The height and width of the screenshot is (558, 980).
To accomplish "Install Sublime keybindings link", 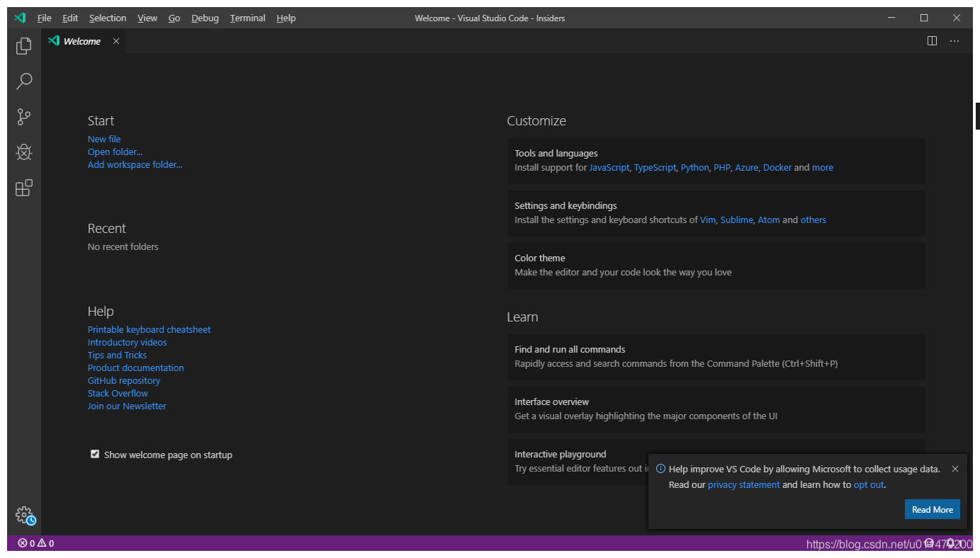I will coord(736,220).
